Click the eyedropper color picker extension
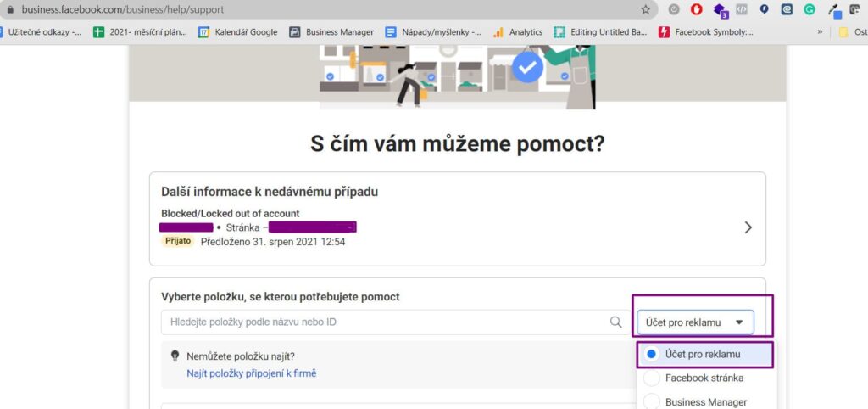The height and width of the screenshot is (409, 868). (833, 10)
